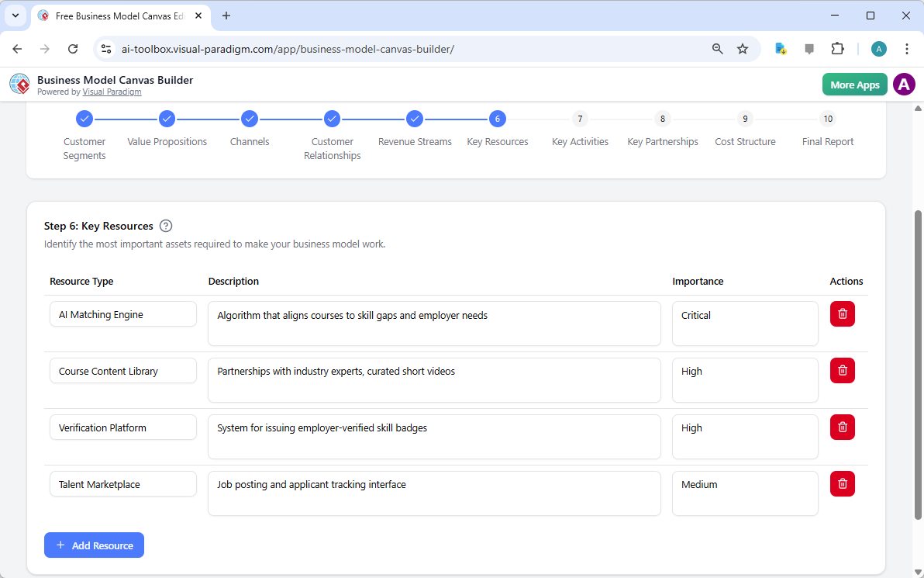This screenshot has width=924, height=578.
Task: Open the Visual Paradigm link
Action: pos(112,92)
